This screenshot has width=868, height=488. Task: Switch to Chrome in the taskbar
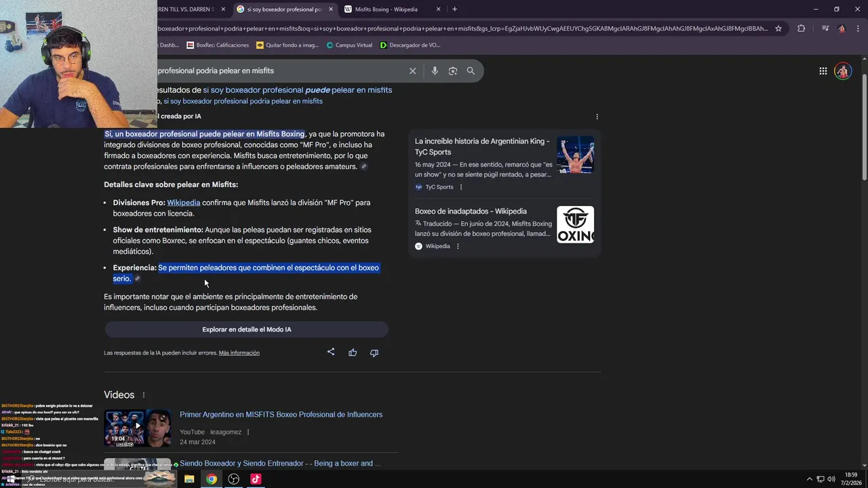[212, 479]
